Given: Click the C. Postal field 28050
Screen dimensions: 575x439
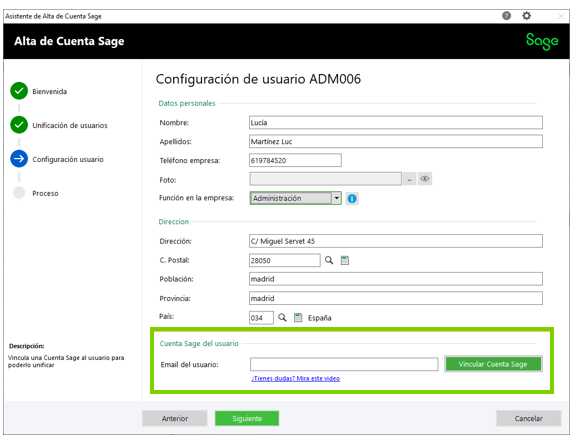Looking at the screenshot, I should point(285,260).
